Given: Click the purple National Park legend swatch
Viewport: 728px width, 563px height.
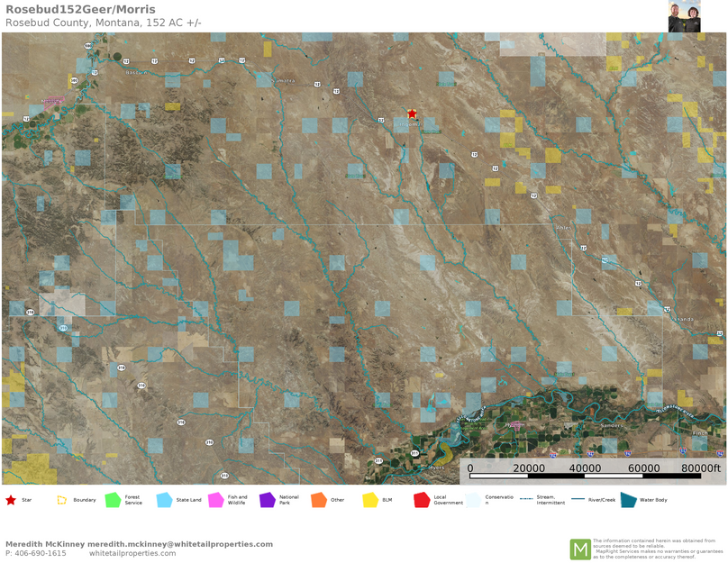Looking at the screenshot, I should coord(268,500).
